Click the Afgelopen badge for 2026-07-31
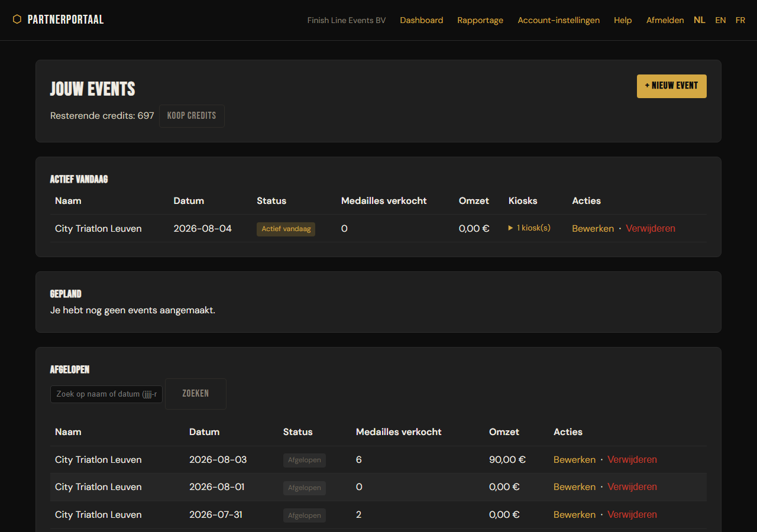Viewport: 757px width, 532px height. pyautogui.click(x=305, y=515)
